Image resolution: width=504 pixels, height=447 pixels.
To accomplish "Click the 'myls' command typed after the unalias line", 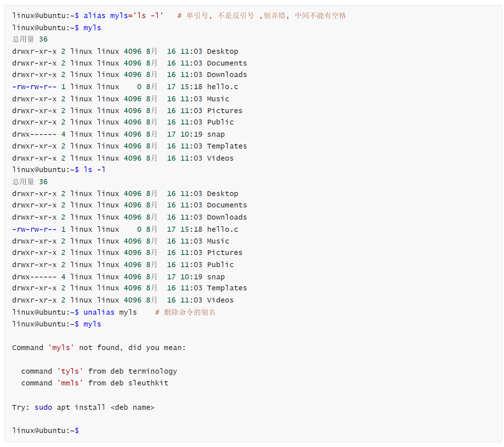I will click(92, 324).
